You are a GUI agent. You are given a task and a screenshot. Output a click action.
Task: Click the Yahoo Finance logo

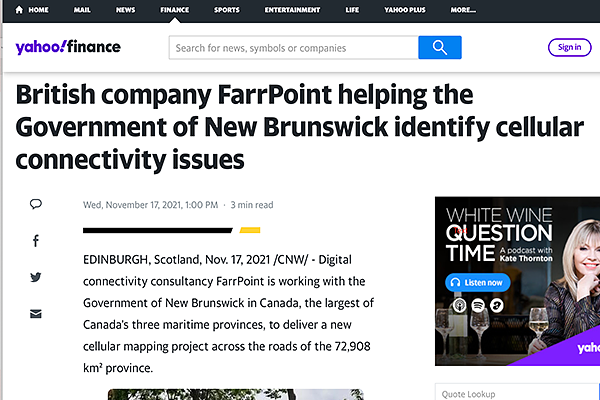pyautogui.click(x=68, y=47)
